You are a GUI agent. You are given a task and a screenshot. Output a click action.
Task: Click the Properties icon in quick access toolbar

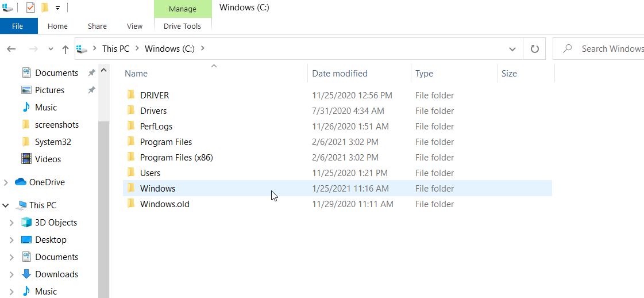point(30,7)
